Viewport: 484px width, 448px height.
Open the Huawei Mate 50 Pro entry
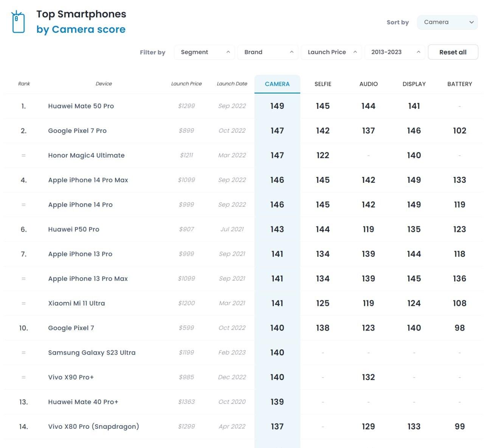click(x=81, y=106)
